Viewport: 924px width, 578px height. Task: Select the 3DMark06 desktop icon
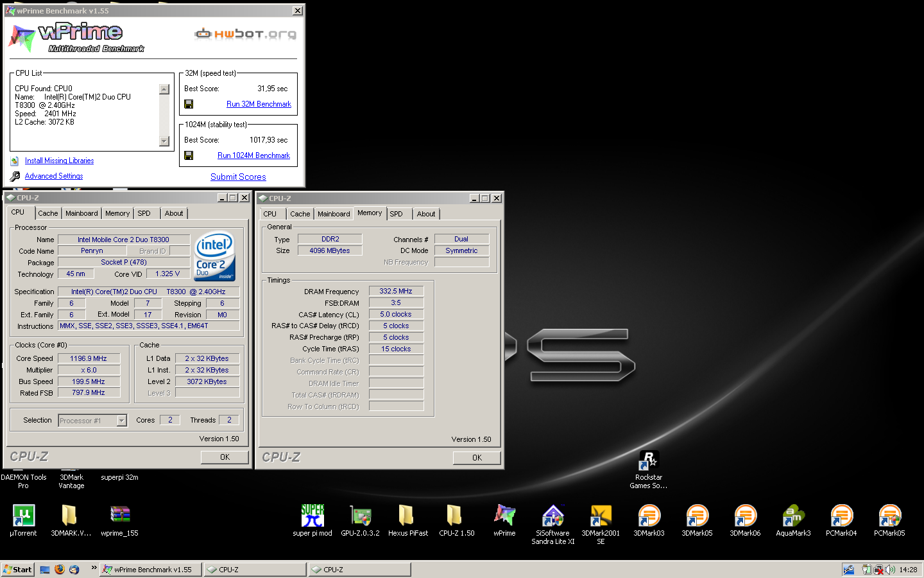[x=745, y=515]
